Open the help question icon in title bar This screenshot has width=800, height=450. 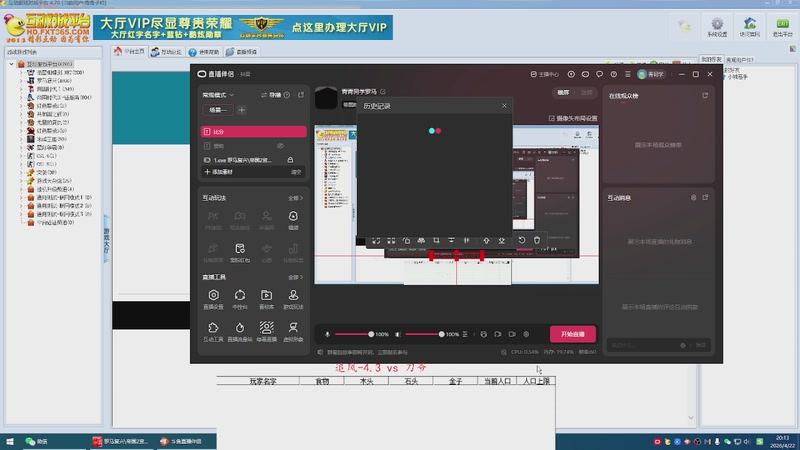[x=614, y=74]
